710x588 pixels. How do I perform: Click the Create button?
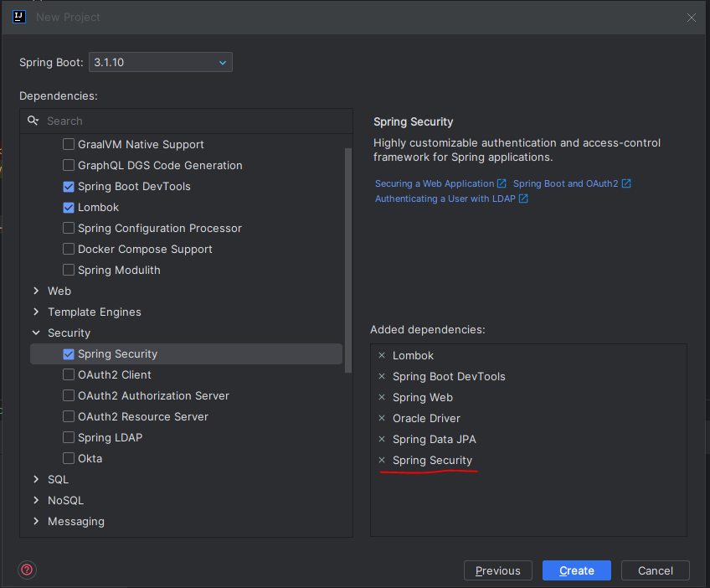coord(577,570)
